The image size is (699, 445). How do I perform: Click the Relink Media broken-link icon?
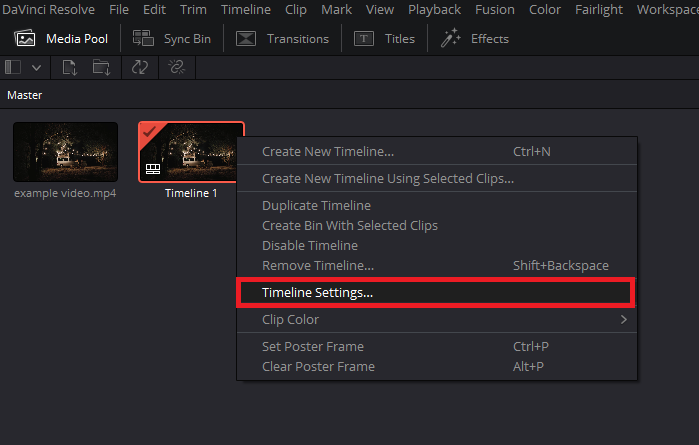click(177, 67)
